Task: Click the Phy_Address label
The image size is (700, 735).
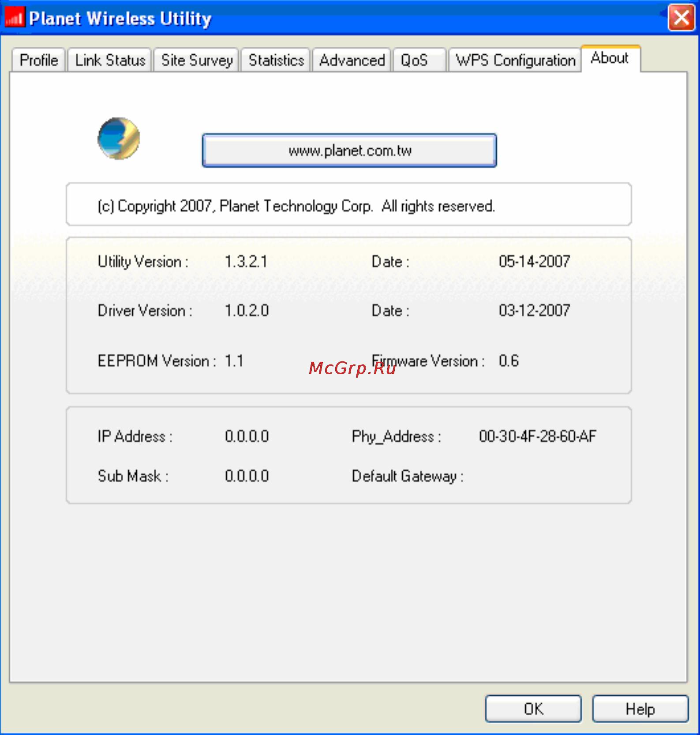Action: click(x=396, y=437)
